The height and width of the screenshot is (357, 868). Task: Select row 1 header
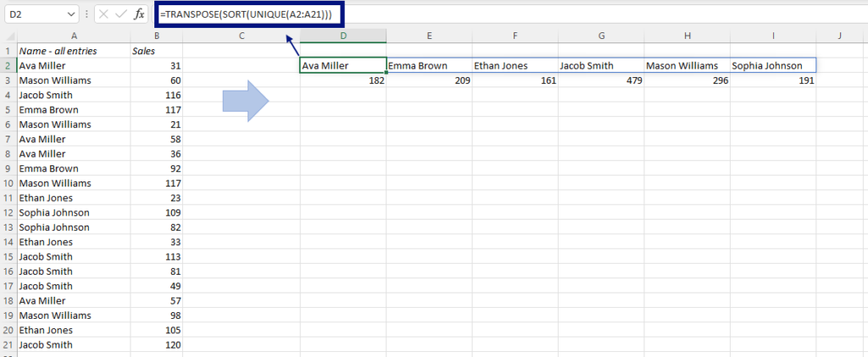click(8, 51)
